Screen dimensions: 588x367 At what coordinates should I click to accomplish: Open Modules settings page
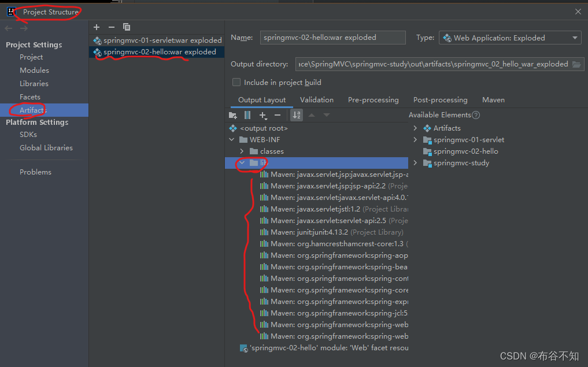(34, 70)
